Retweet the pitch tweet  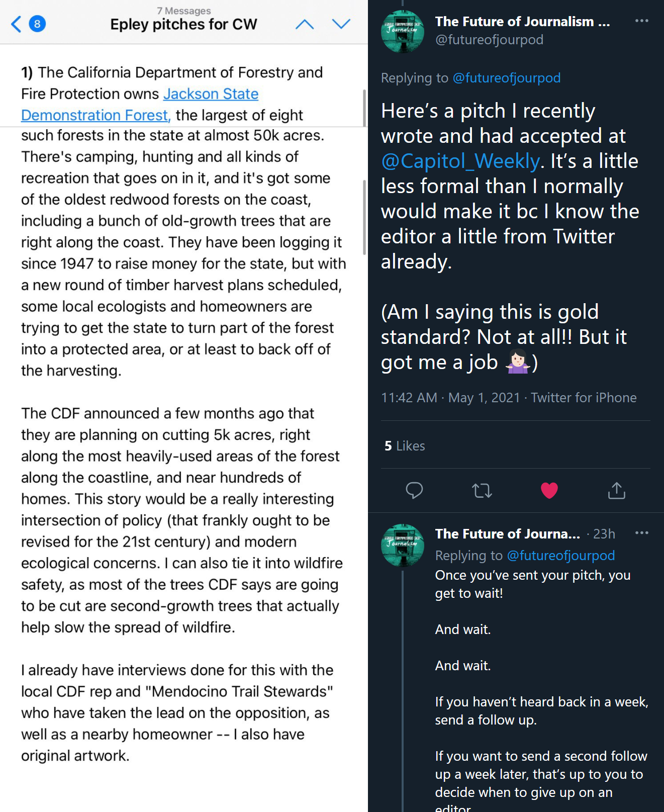pos(482,490)
